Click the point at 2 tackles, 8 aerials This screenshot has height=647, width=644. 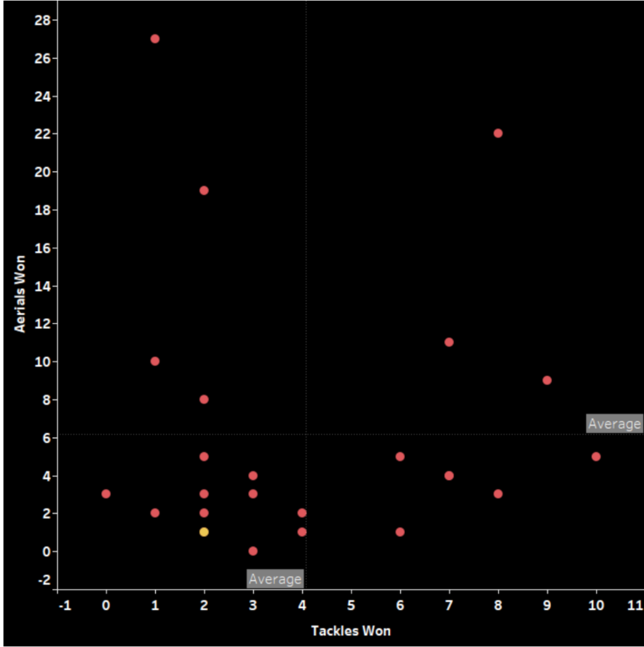coord(204,399)
